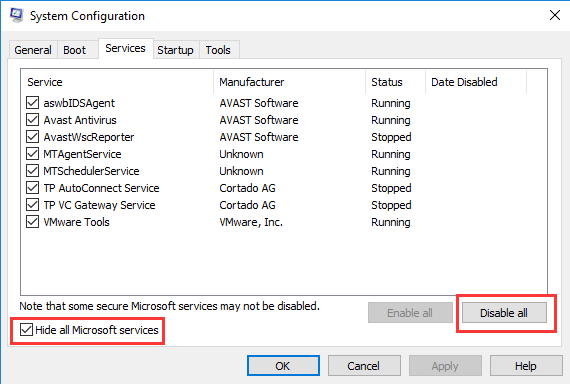Click the Cancel button
This screenshot has height=384, width=570.
tap(364, 365)
